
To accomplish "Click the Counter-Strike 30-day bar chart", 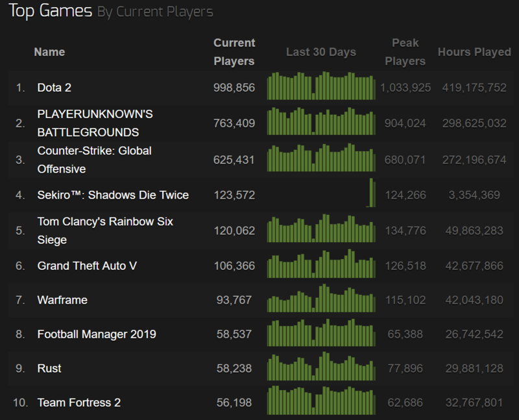I will (x=321, y=158).
